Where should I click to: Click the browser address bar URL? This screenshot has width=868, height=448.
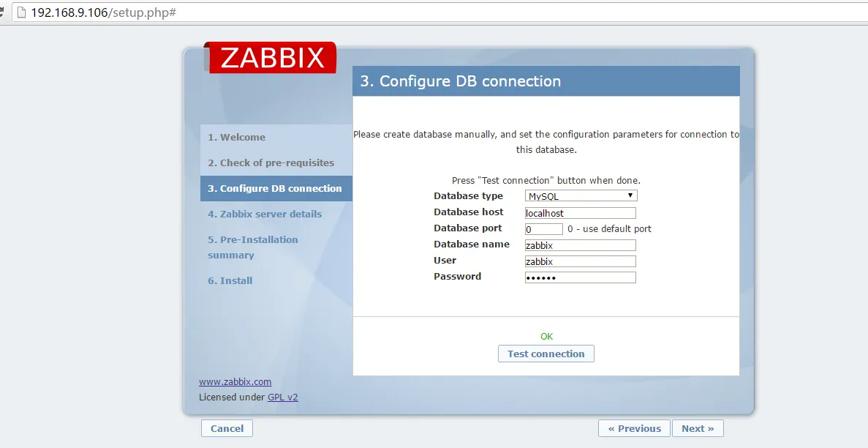[x=104, y=12]
